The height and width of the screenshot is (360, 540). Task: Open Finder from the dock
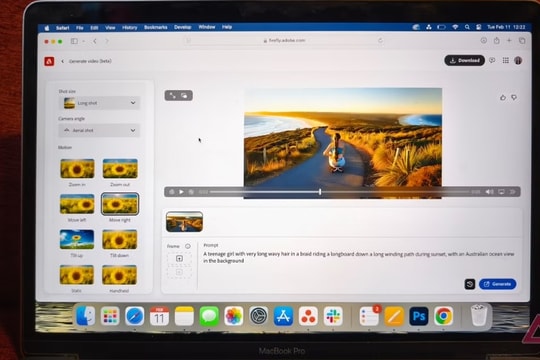coord(85,316)
